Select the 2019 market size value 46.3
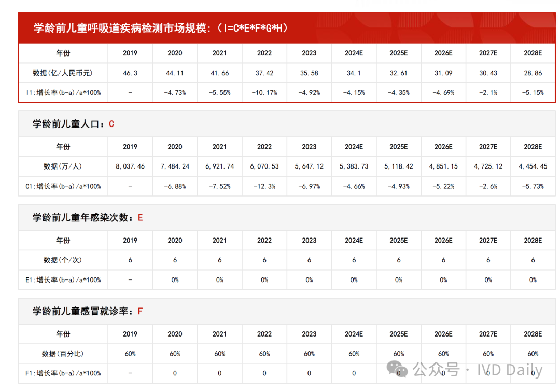This screenshot has height=392, width=560. tap(130, 73)
